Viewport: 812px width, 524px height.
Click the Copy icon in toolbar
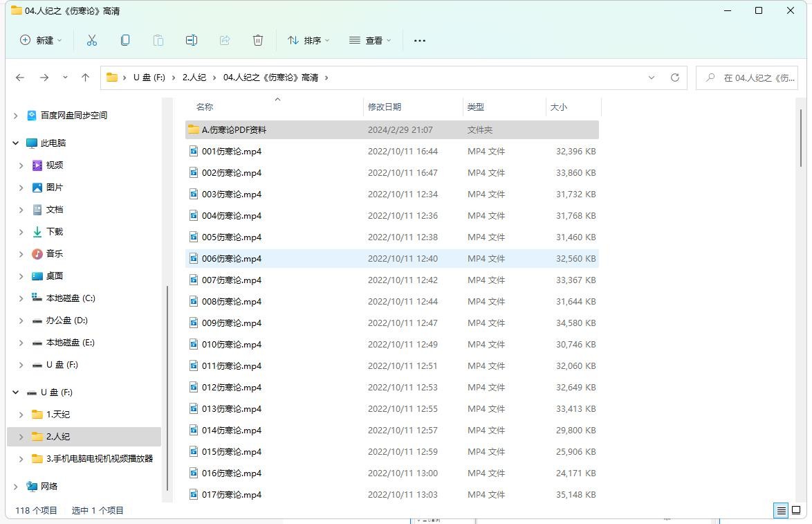click(125, 40)
